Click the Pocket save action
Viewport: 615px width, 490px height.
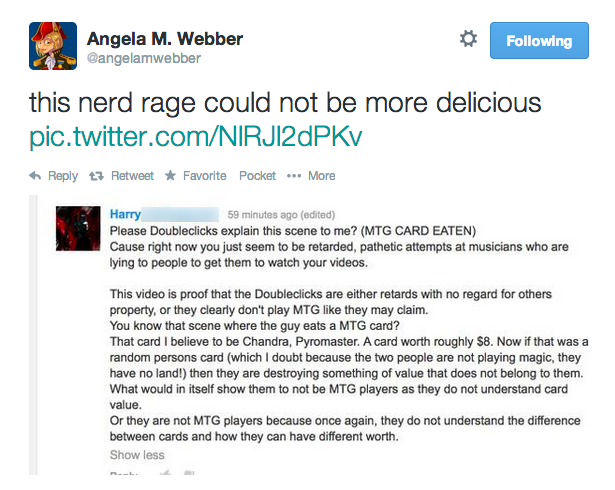[x=257, y=176]
